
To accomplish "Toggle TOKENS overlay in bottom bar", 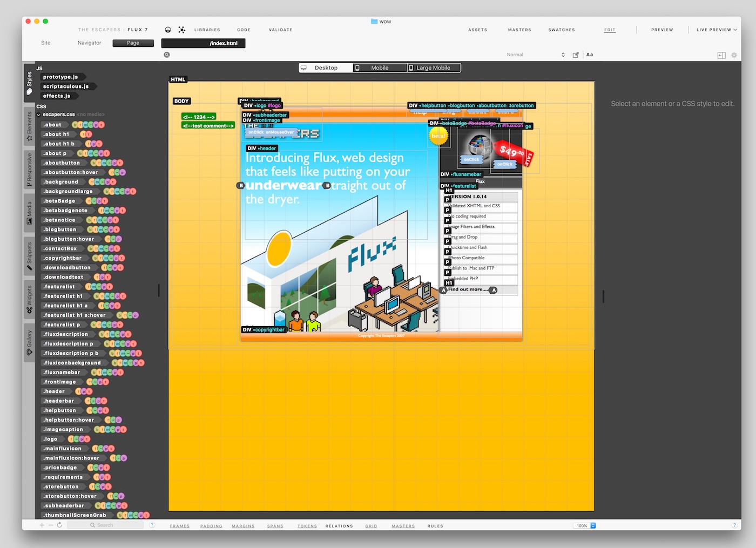I will (307, 526).
